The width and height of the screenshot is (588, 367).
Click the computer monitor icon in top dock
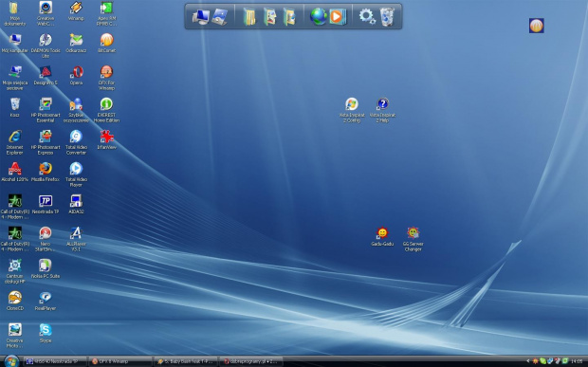tap(200, 17)
